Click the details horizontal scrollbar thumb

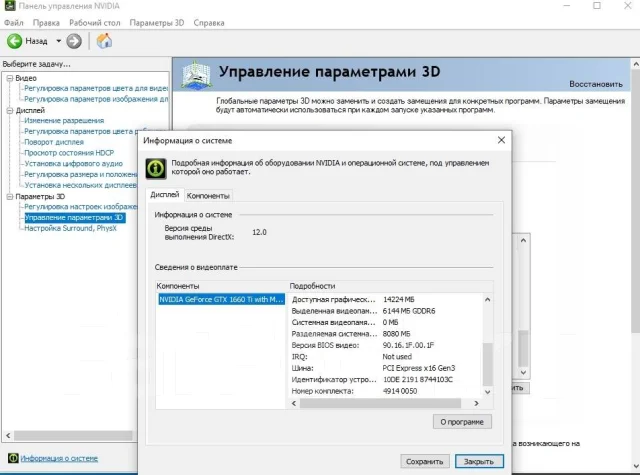tap(380, 403)
